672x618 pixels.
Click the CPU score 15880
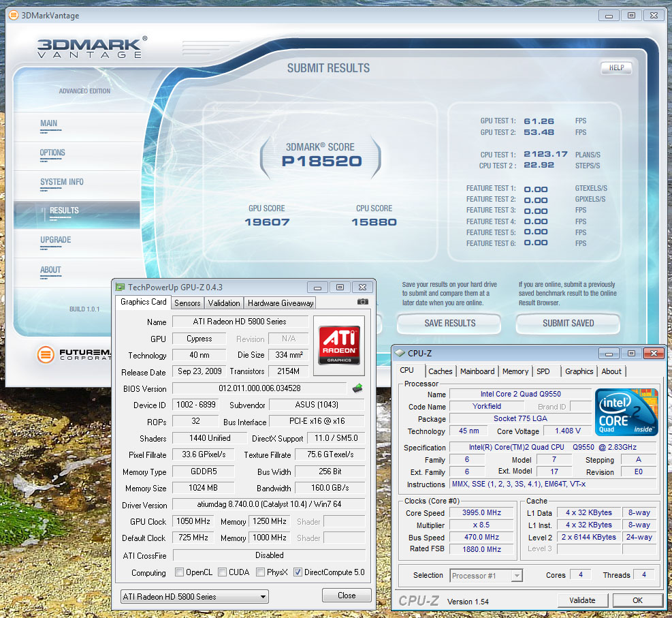374,222
